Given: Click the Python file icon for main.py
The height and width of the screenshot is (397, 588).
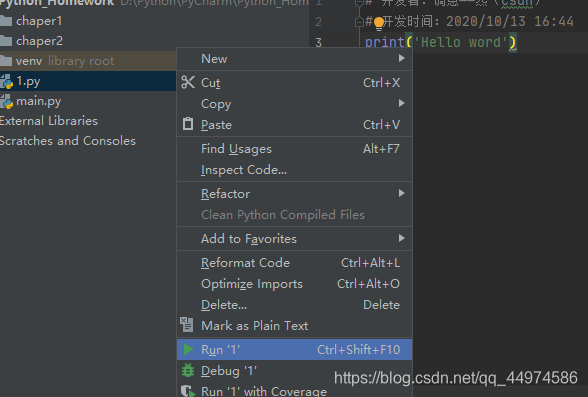Looking at the screenshot, I should pyautogui.click(x=6, y=102).
